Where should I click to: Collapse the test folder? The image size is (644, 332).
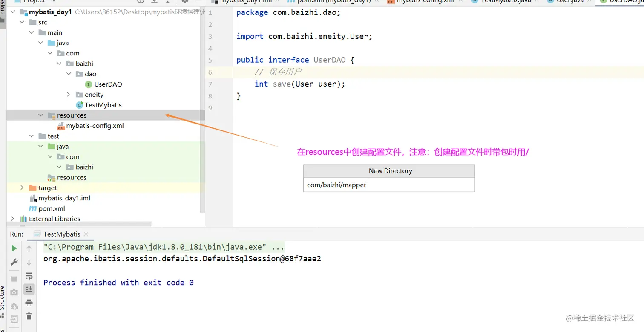[x=32, y=136]
